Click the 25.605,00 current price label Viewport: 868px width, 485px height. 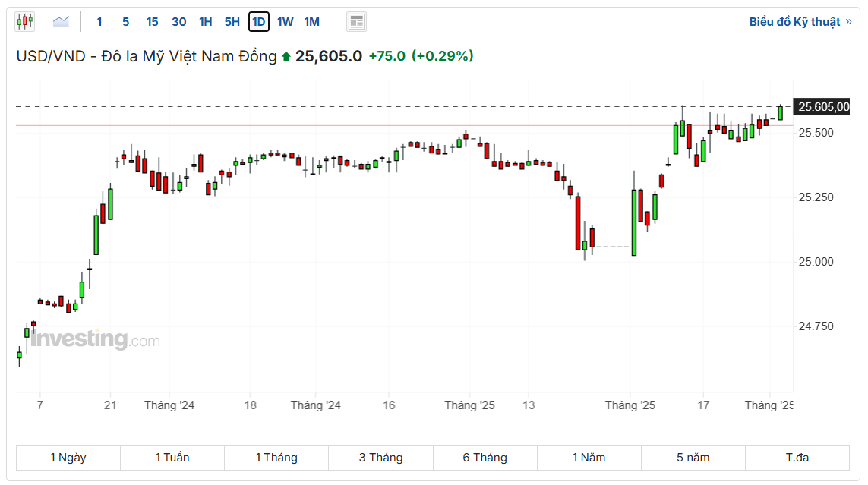pos(824,107)
